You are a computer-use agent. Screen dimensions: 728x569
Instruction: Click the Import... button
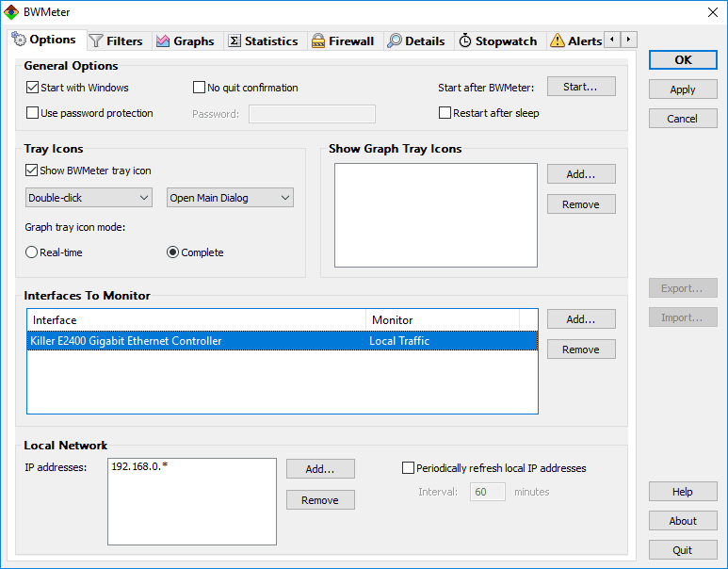pyautogui.click(x=683, y=317)
